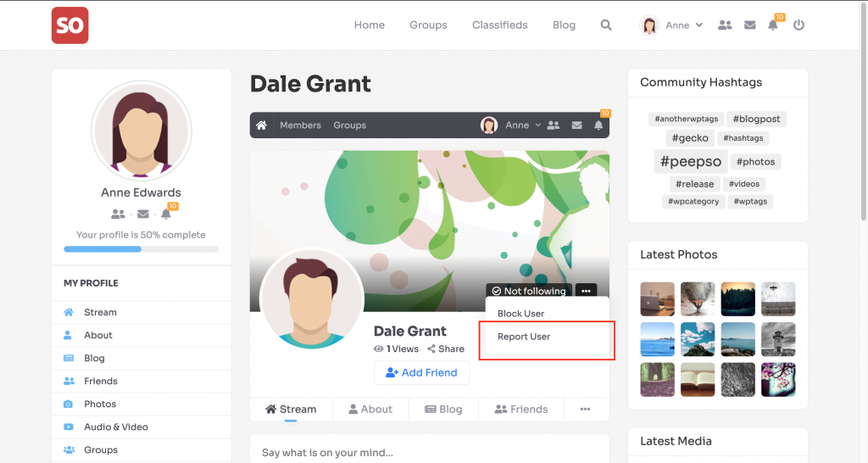Click the search magnifier icon in header

606,25
